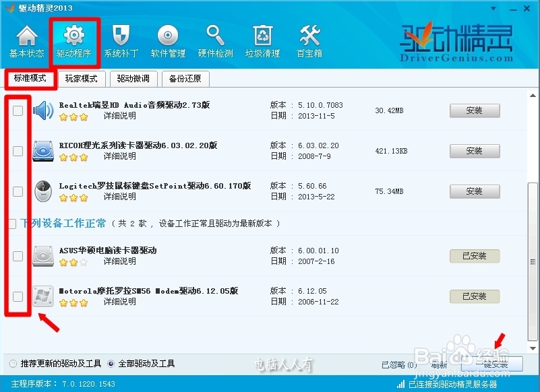540x392 pixels.
Task: Click the Realtek audio speaker icon
Action: tap(43, 110)
